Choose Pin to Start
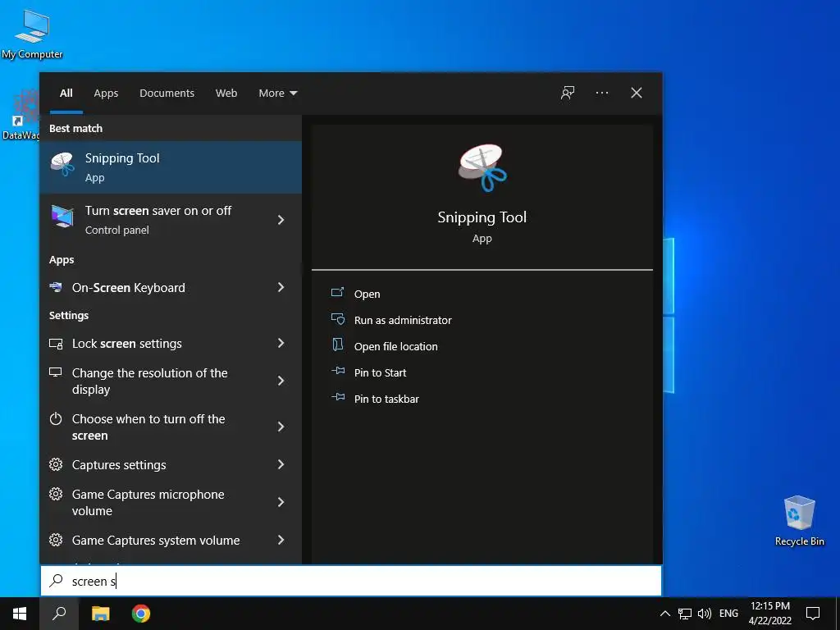The image size is (840, 630). [380, 372]
